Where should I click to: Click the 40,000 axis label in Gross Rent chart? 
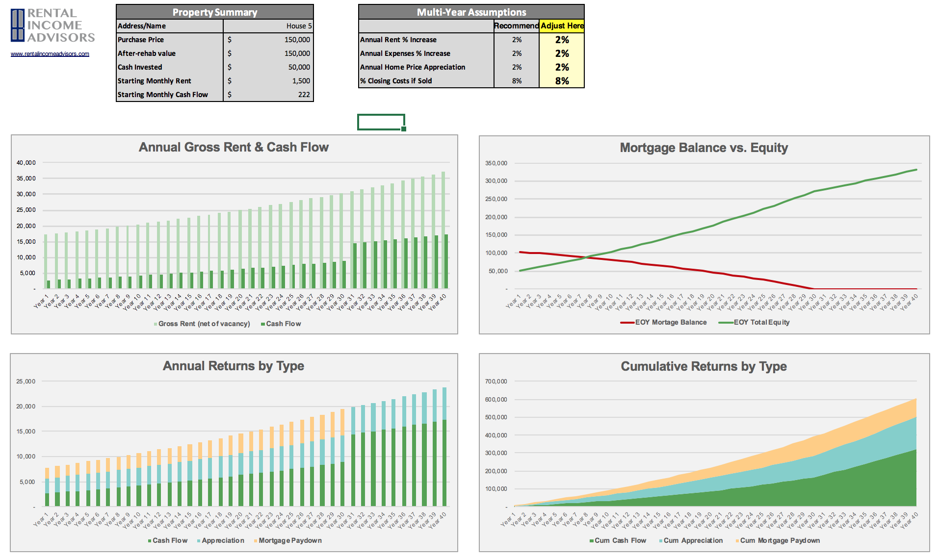coord(26,163)
